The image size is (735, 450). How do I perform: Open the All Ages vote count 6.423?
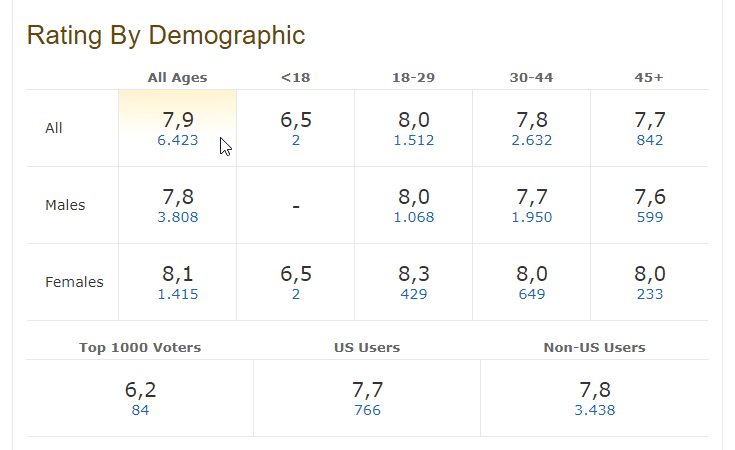pos(178,141)
